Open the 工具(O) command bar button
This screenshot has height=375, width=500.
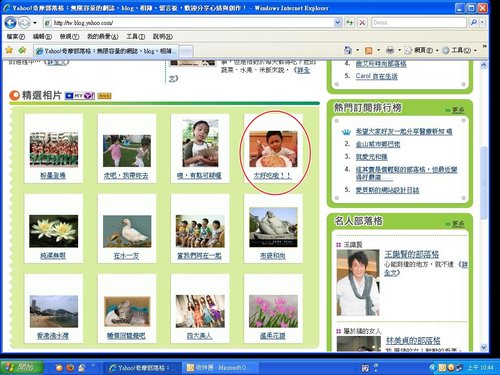click(459, 50)
